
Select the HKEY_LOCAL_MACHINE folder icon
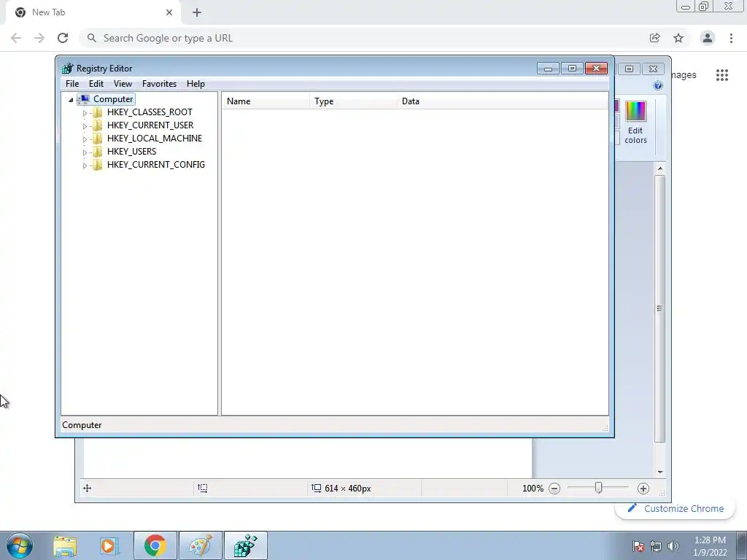(97, 139)
